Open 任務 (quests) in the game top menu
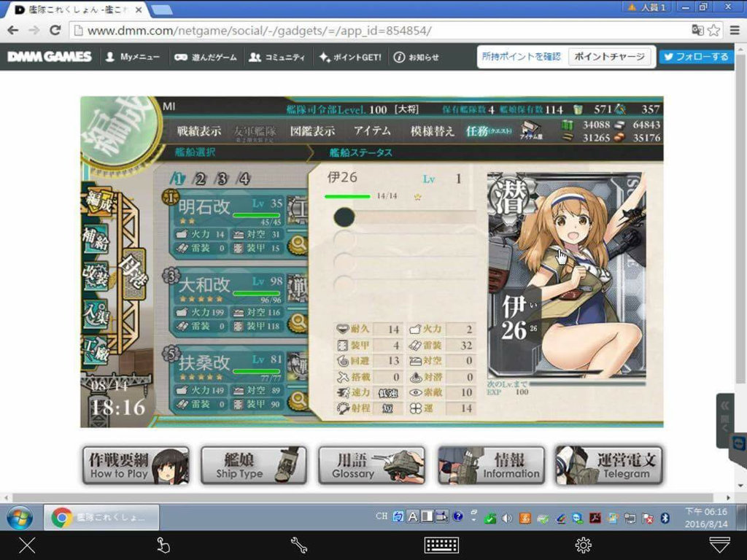Viewport: 747px width, 560px height. coord(489,131)
